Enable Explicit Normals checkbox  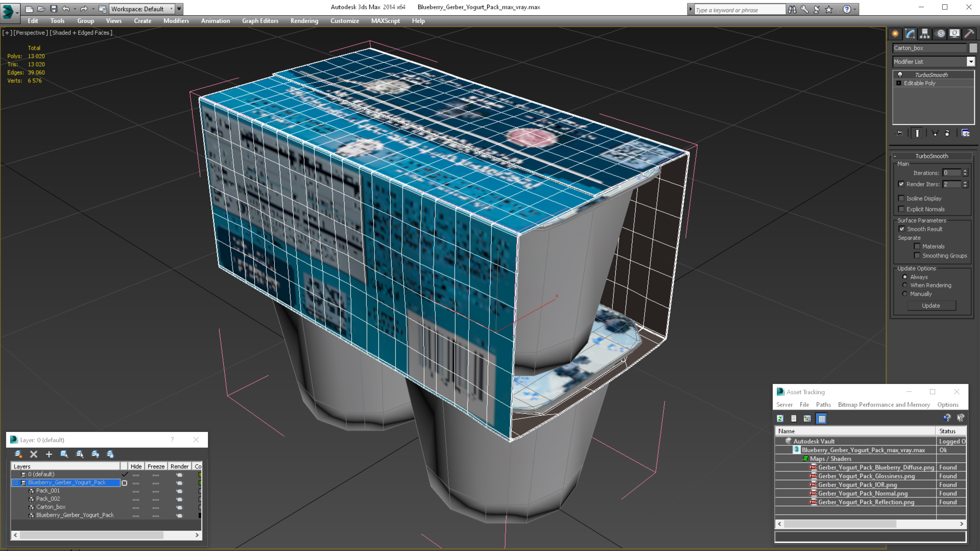[x=901, y=209]
